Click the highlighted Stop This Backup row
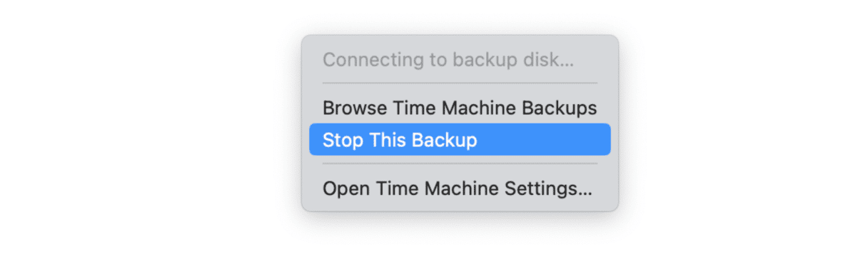 coord(460,139)
